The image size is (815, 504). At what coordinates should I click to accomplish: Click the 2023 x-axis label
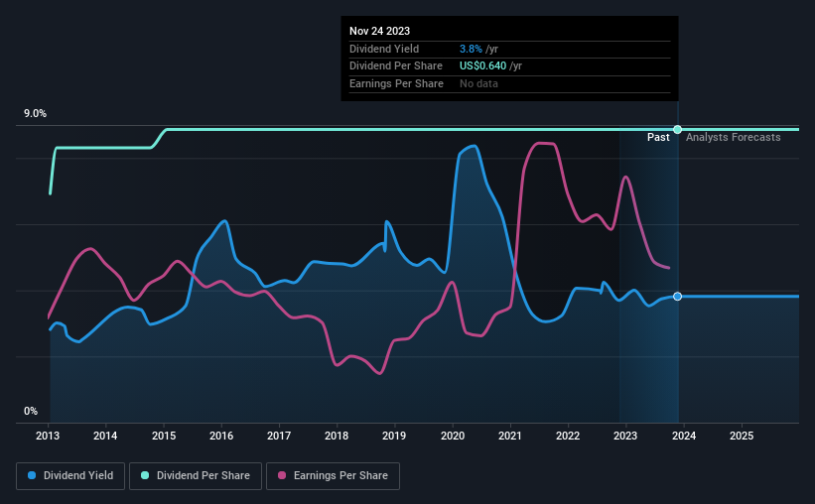pos(625,436)
